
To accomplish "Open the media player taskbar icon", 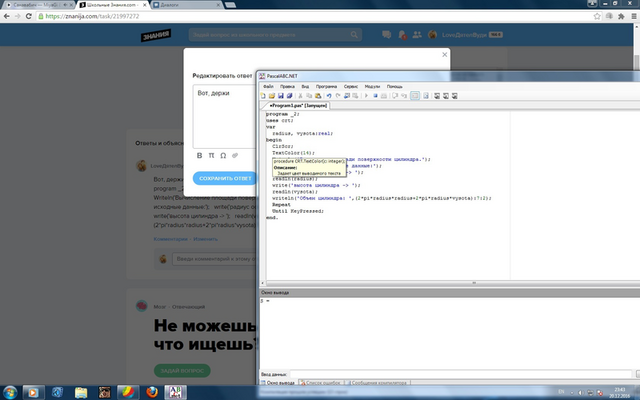I will pos(33,393).
